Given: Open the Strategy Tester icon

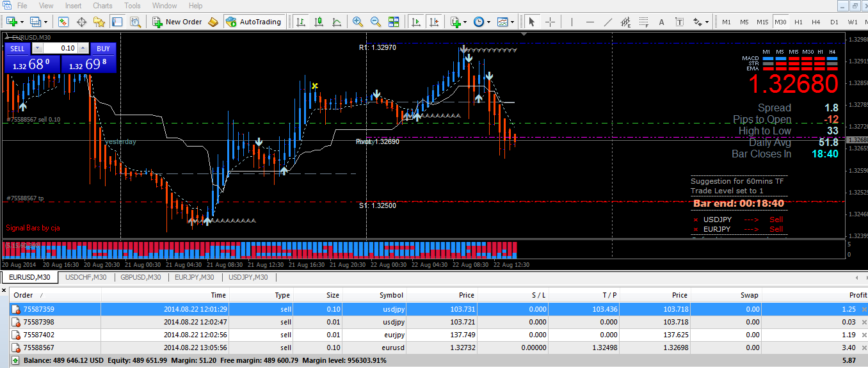Looking at the screenshot, I should click(135, 22).
